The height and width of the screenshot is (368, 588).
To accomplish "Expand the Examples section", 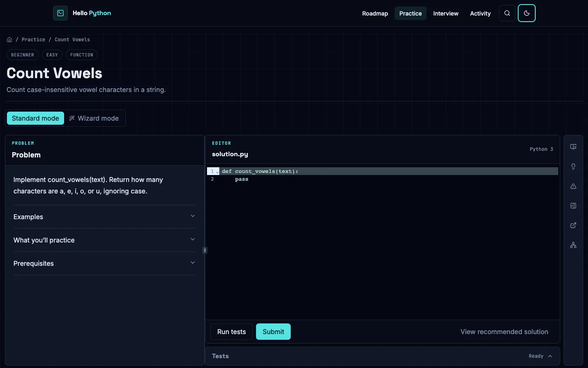I will click(105, 217).
